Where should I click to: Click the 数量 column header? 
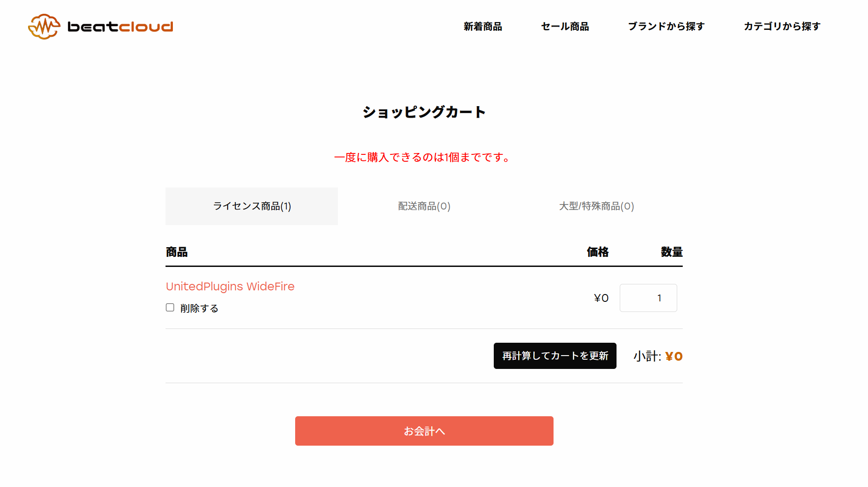672,252
